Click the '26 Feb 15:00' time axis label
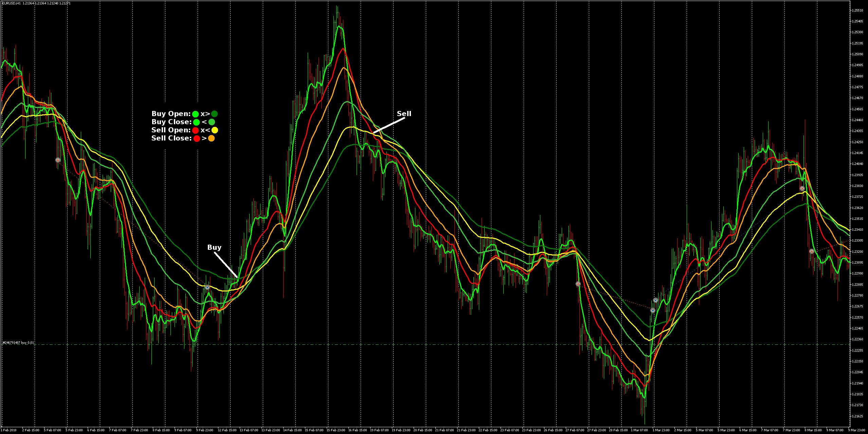 pyautogui.click(x=553, y=430)
